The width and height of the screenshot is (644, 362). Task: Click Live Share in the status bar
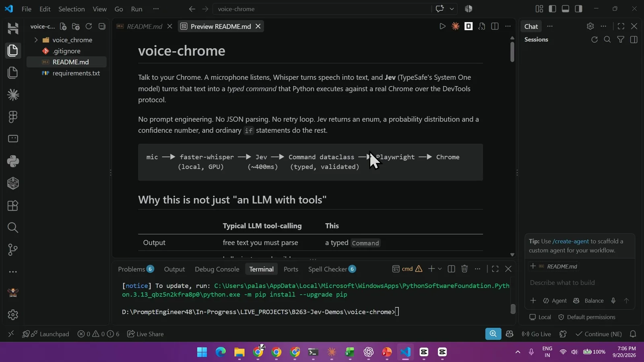[x=145, y=334]
